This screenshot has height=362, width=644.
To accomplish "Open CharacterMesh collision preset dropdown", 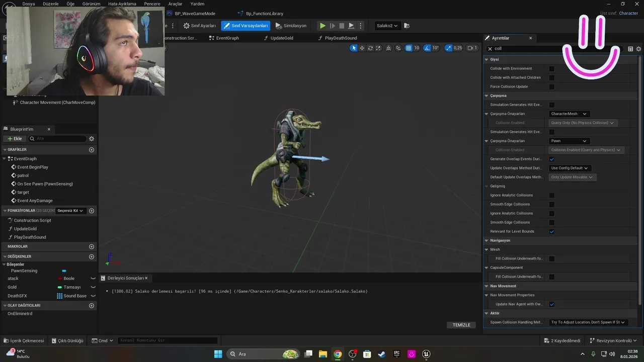I will (x=569, y=114).
